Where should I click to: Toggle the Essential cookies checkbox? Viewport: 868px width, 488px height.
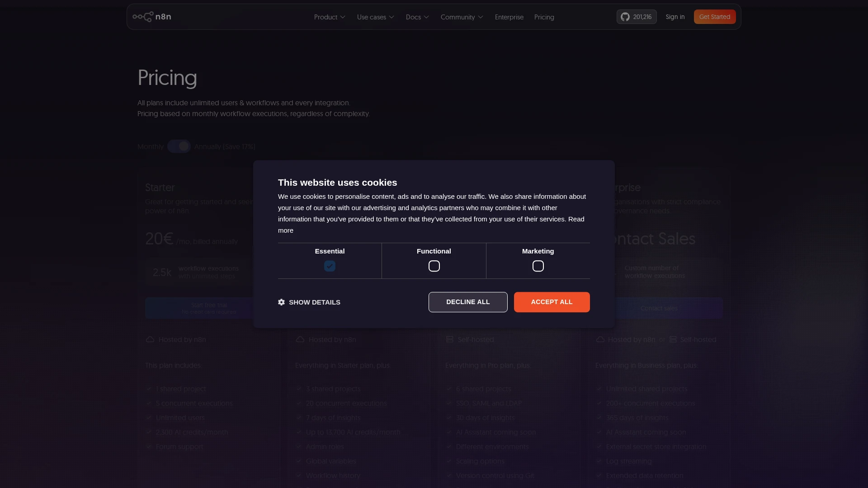[330, 266]
